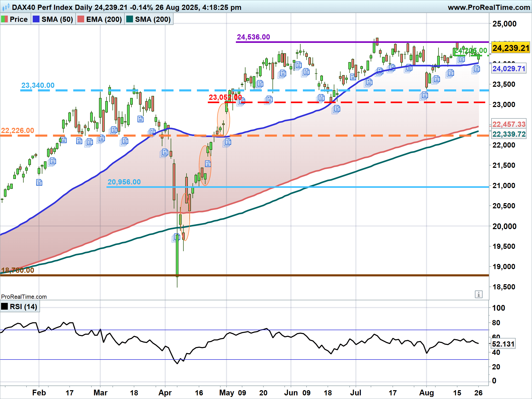Click the 23,340.00 dashed level label
This screenshot has height=399, width=532.
(38, 85)
